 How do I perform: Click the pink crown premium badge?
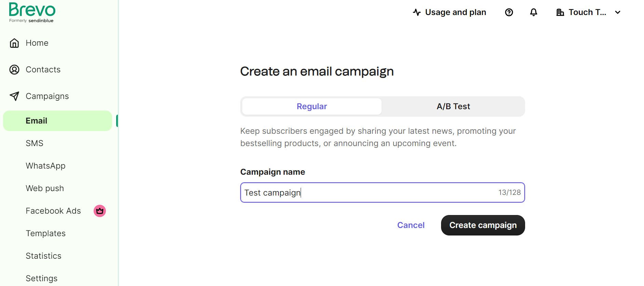pos(100,211)
